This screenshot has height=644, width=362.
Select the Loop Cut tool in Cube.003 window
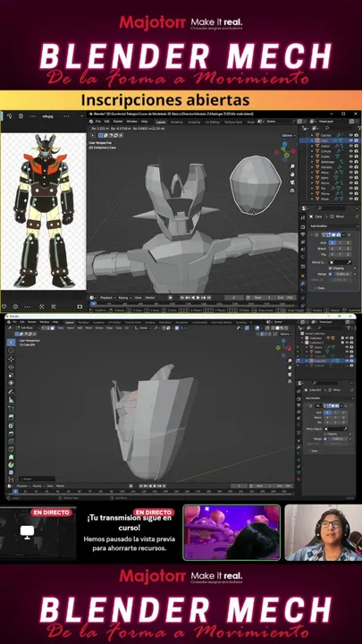click(11, 440)
